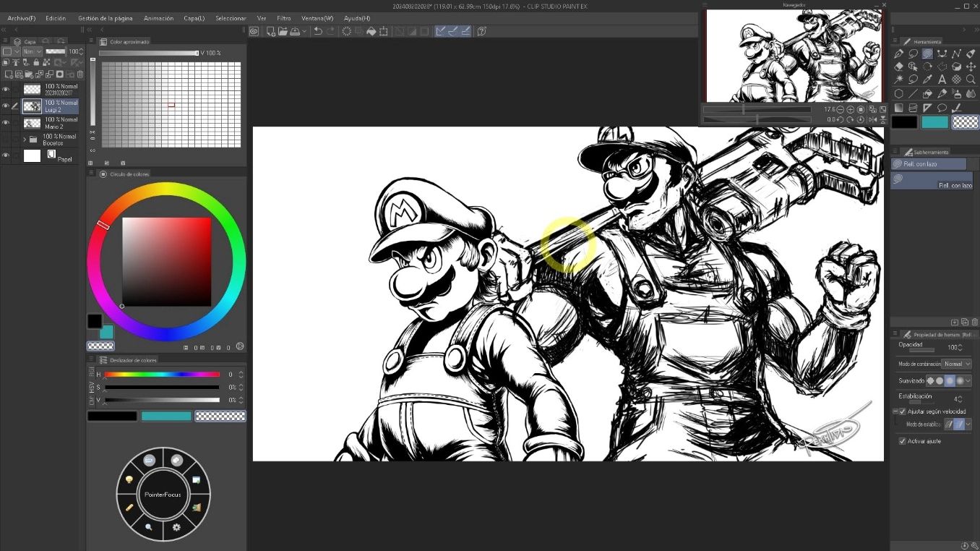Select the Ruler tool
The image size is (980, 551).
click(927, 108)
